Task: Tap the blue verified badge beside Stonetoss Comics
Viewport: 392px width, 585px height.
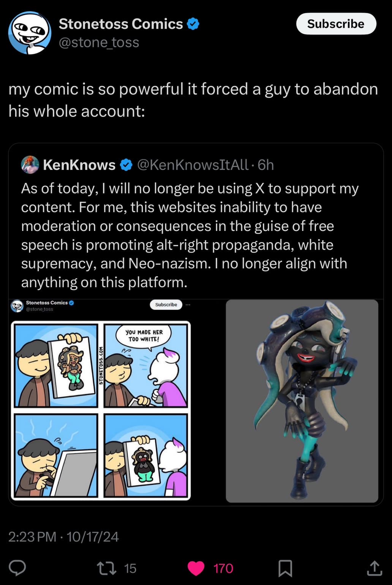Action: 193,24
